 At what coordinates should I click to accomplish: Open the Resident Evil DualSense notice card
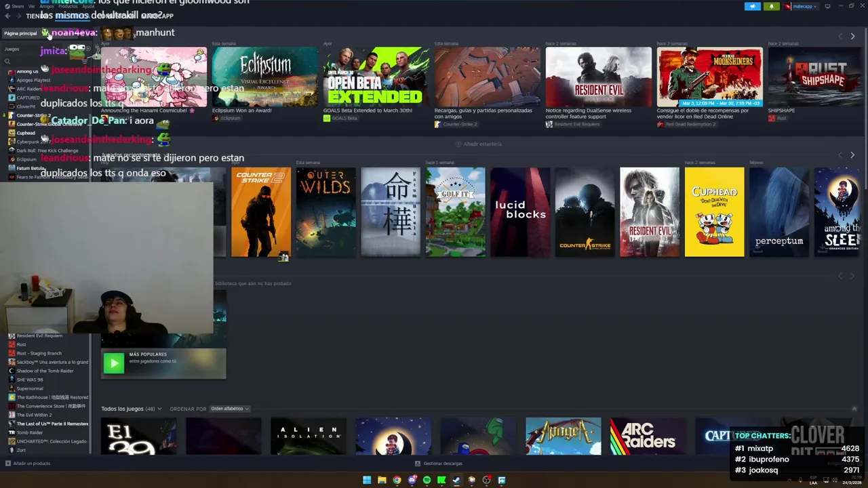599,77
